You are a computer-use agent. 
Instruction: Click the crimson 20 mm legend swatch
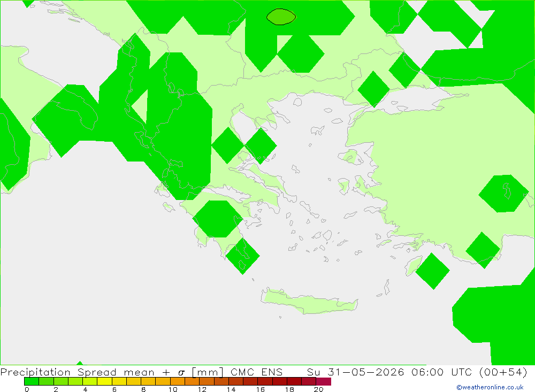coord(324,381)
